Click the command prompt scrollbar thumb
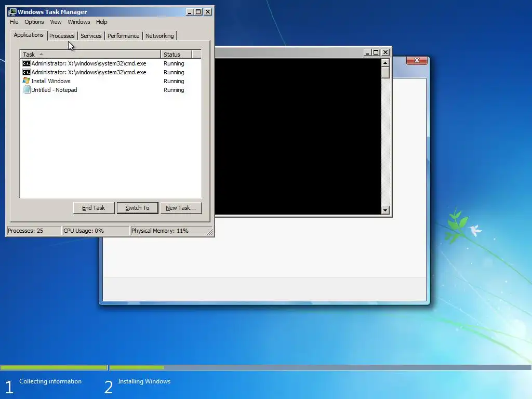This screenshot has height=399, width=532. tap(385, 73)
